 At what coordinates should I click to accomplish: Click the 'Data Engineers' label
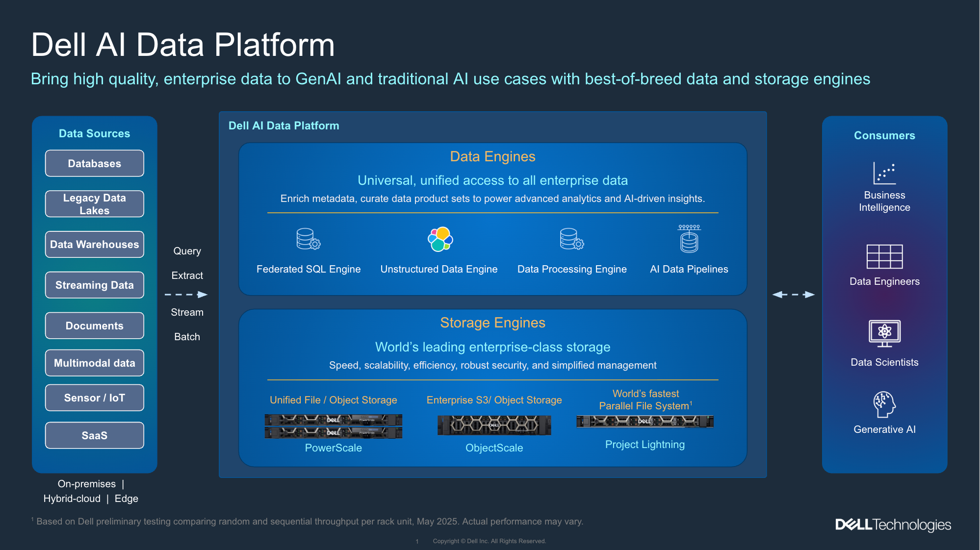point(884,281)
